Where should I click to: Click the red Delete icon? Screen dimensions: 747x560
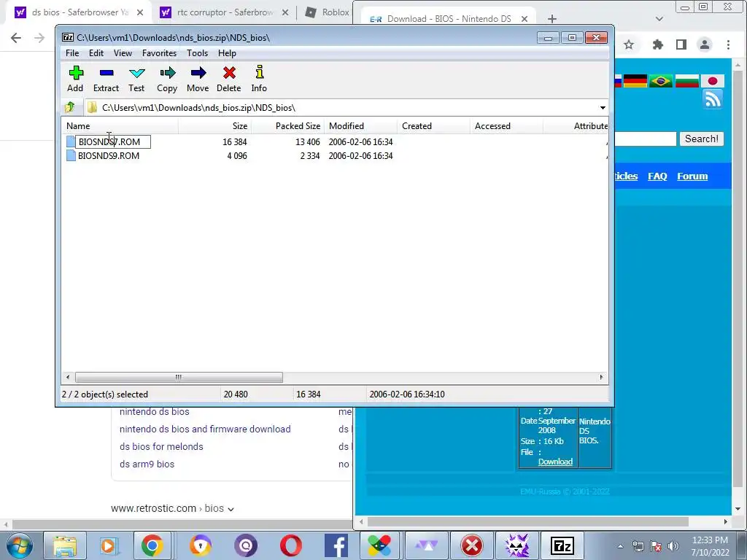[x=229, y=73]
